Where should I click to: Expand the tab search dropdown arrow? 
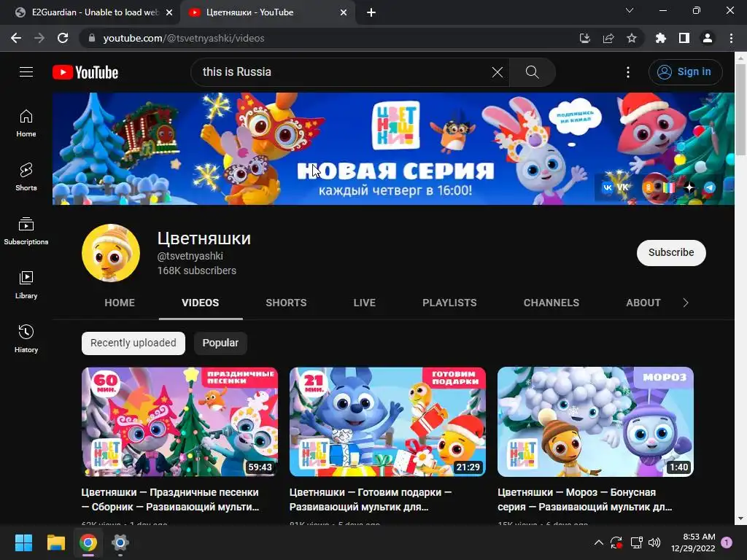(x=630, y=10)
